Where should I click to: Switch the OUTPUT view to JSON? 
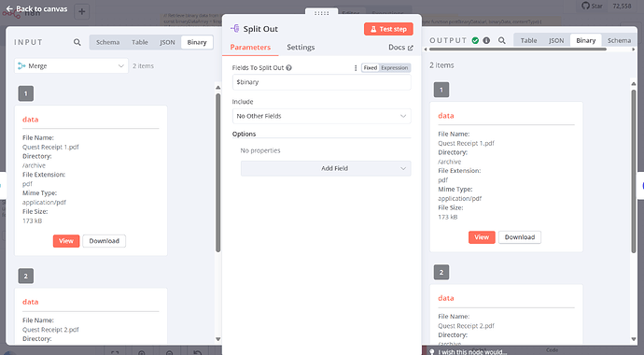[556, 41]
